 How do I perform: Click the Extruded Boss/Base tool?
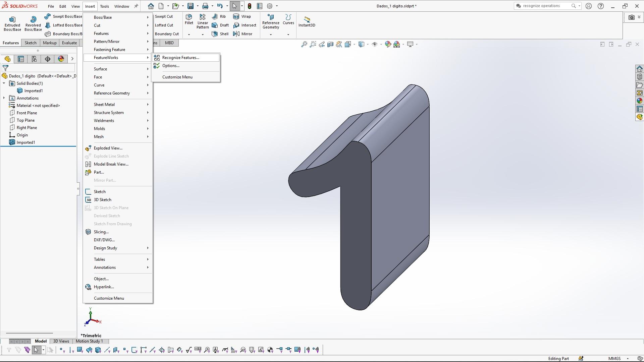coord(12,23)
